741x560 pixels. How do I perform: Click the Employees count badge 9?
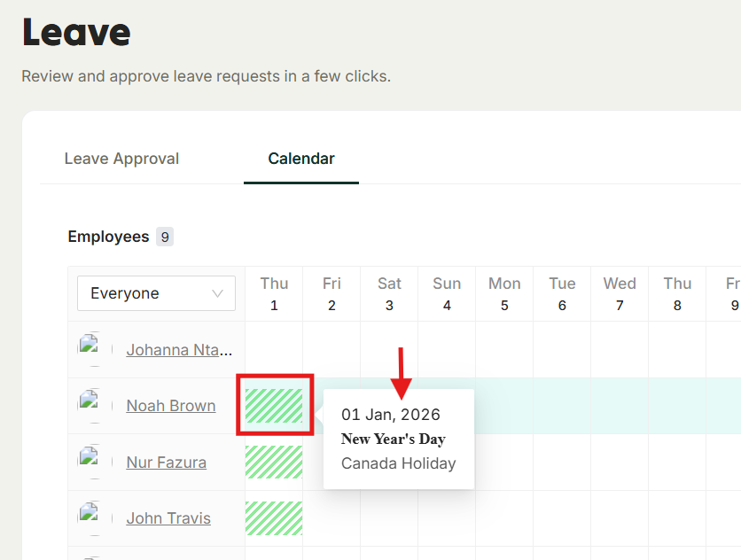[x=165, y=237]
